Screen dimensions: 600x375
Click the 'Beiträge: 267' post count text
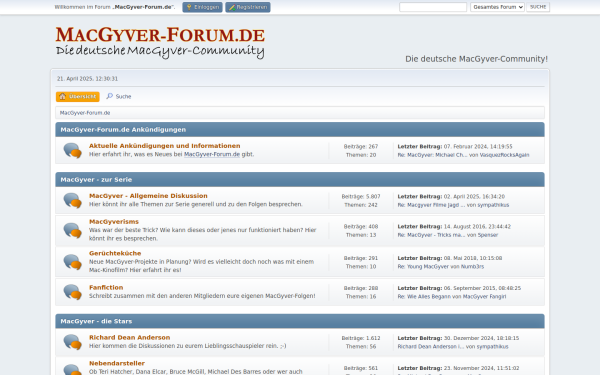361,147
